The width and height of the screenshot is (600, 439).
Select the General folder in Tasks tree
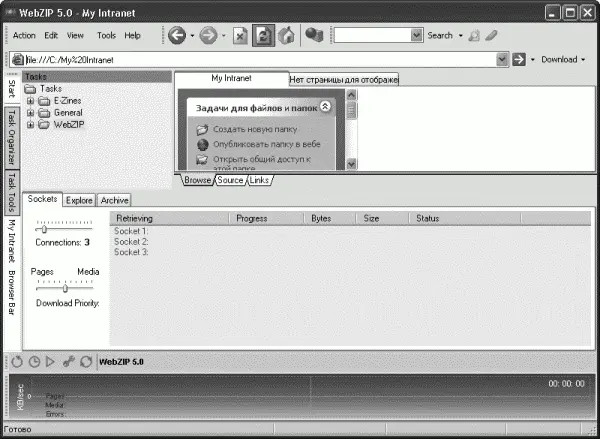68,113
